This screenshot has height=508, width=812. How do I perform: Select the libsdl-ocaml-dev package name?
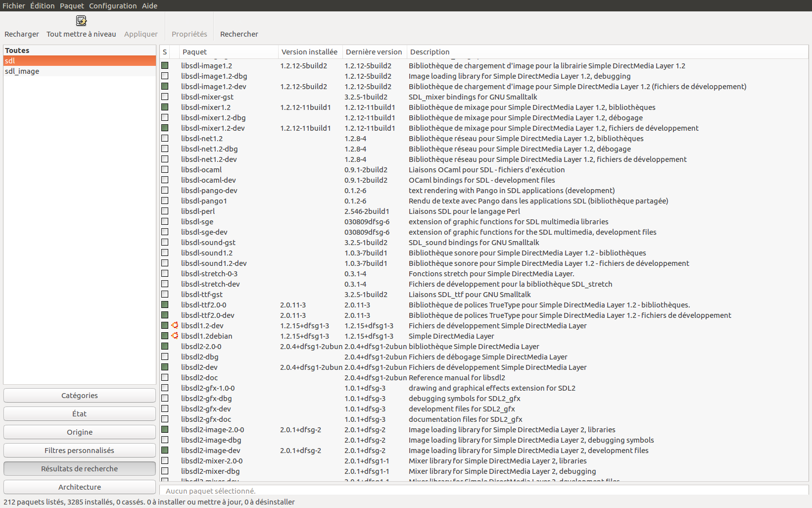tap(208, 180)
